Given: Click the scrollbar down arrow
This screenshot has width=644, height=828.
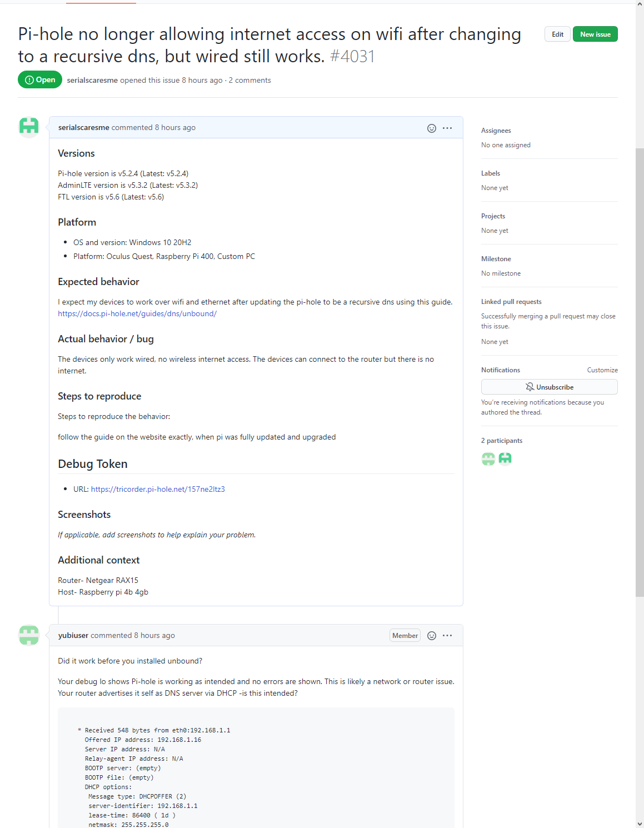Looking at the screenshot, I should (640, 824).
